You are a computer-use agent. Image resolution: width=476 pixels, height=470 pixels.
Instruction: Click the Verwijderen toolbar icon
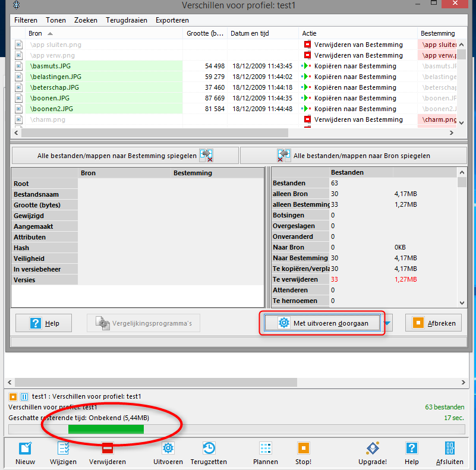(x=108, y=449)
